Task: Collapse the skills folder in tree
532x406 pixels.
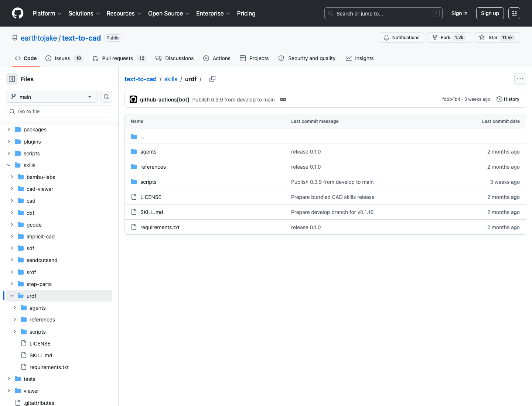Action: 9,165
